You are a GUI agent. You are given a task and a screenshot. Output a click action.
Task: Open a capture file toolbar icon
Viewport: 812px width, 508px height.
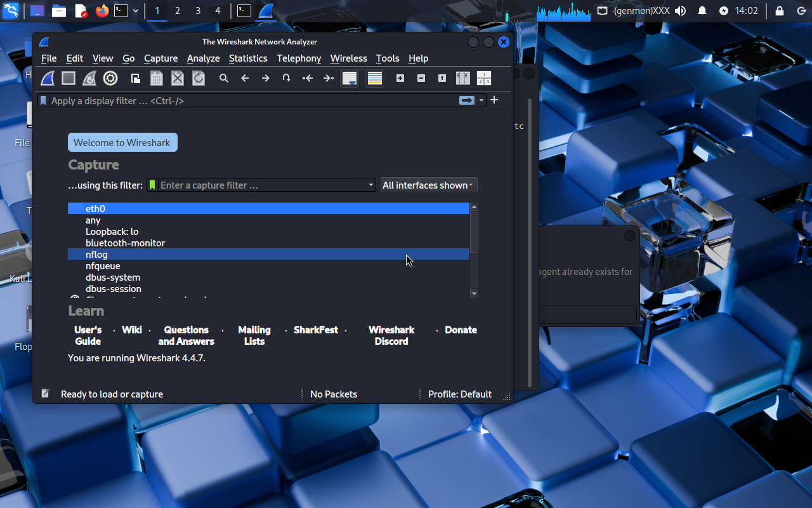coord(136,78)
